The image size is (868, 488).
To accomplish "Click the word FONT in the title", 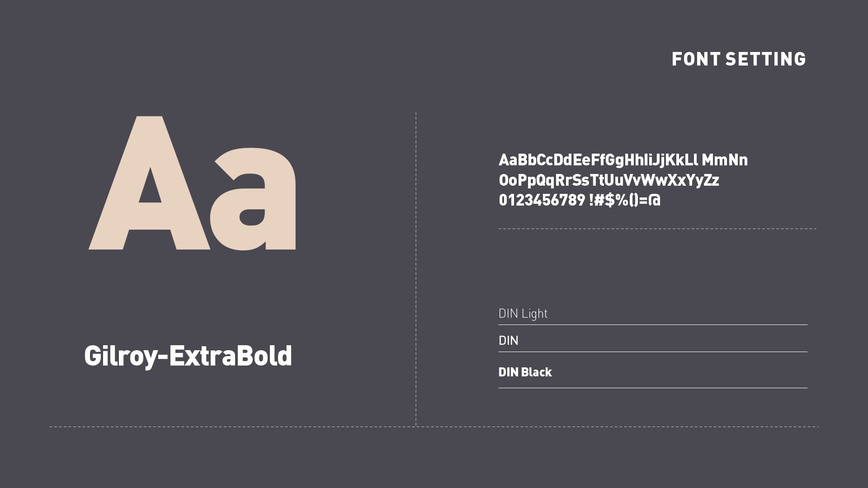I will 696,59.
